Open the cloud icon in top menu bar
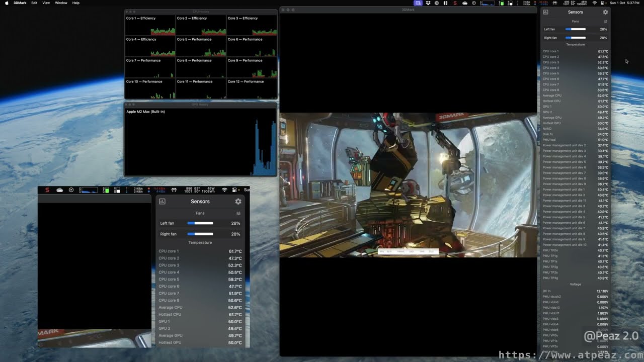Screen dimensions: 644x362 (x=465, y=3)
